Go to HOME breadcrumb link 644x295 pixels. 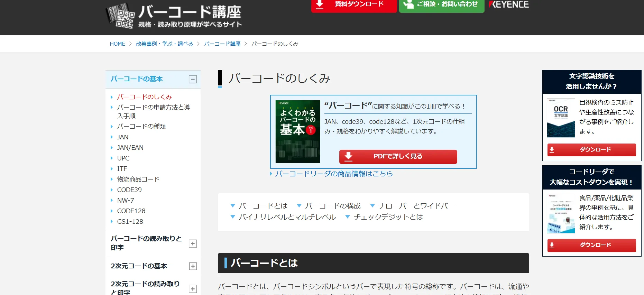point(118,44)
